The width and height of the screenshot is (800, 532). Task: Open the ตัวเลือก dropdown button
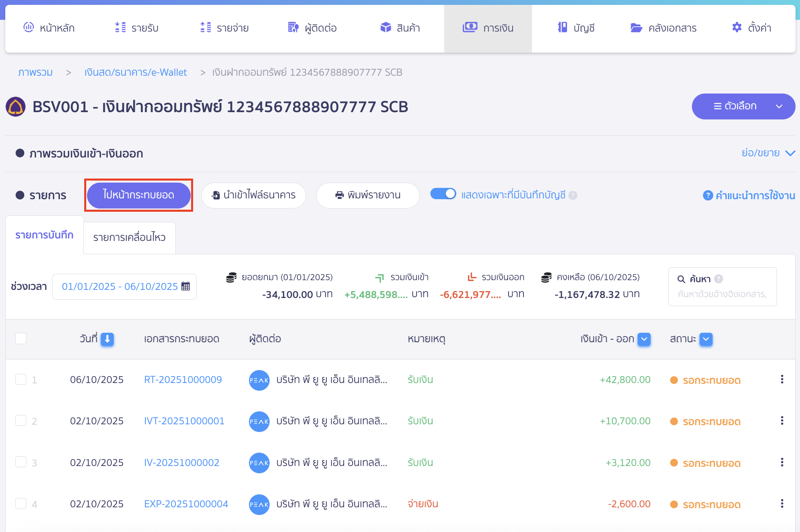tap(743, 106)
